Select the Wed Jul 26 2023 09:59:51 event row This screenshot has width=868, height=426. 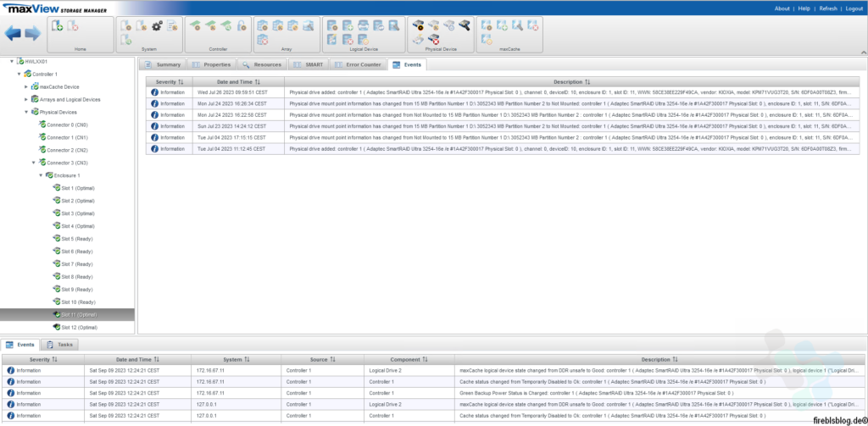pyautogui.click(x=503, y=92)
